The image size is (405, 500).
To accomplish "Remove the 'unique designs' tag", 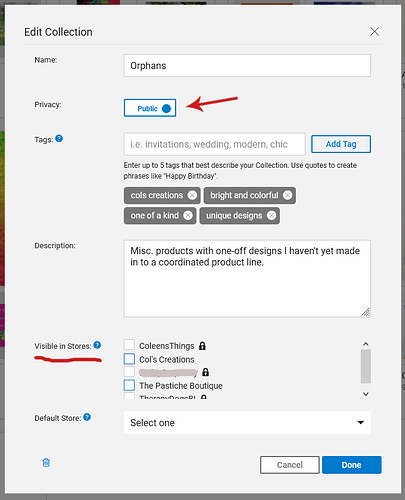I will [x=272, y=216].
